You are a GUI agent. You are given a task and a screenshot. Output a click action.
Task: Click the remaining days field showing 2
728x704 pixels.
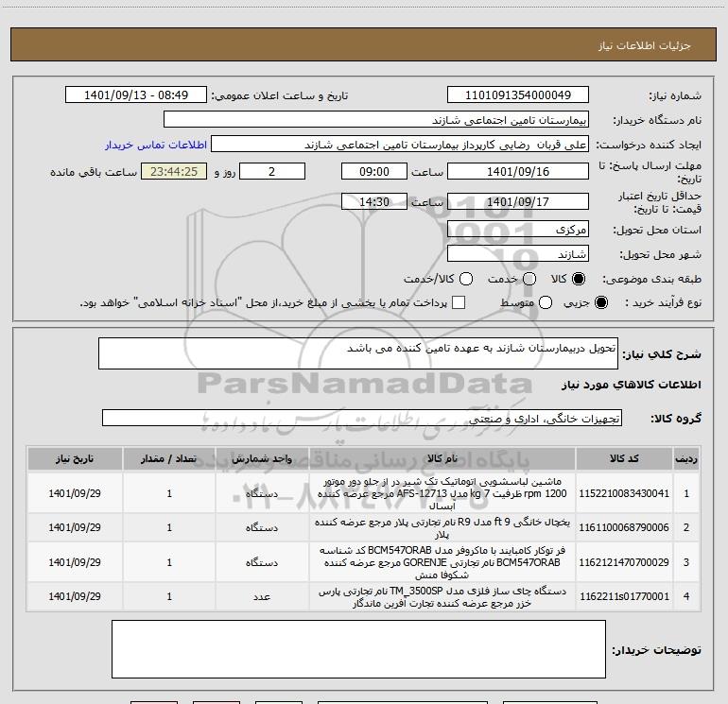[272, 171]
